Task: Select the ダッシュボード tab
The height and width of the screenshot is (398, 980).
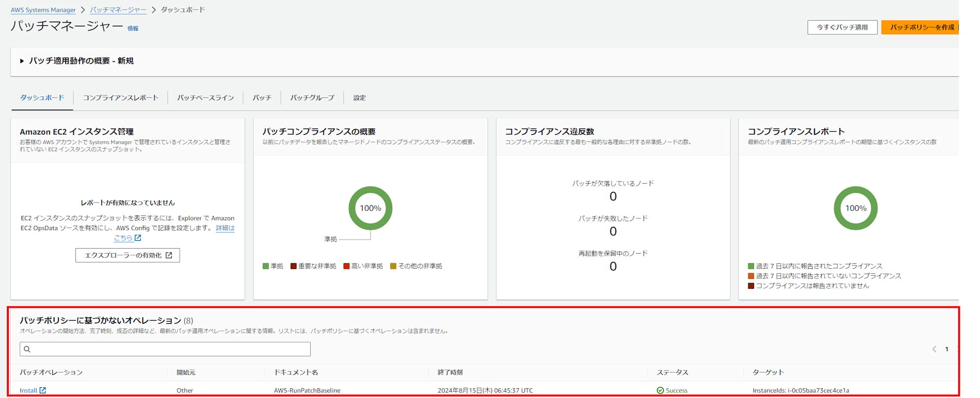Action: pyautogui.click(x=42, y=97)
